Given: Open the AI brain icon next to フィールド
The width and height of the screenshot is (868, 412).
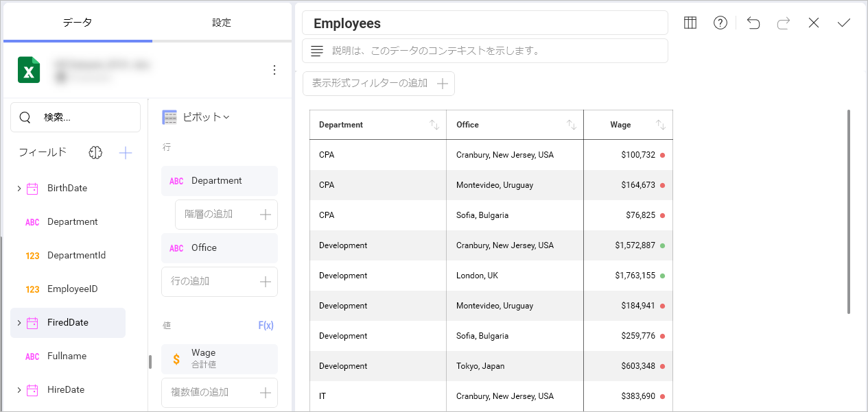Looking at the screenshot, I should (x=95, y=153).
